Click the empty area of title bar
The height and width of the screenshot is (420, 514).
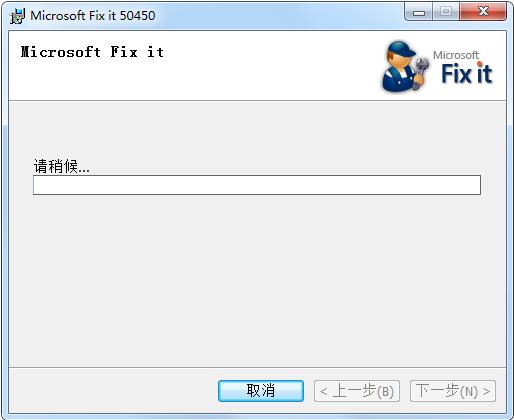coord(280,15)
